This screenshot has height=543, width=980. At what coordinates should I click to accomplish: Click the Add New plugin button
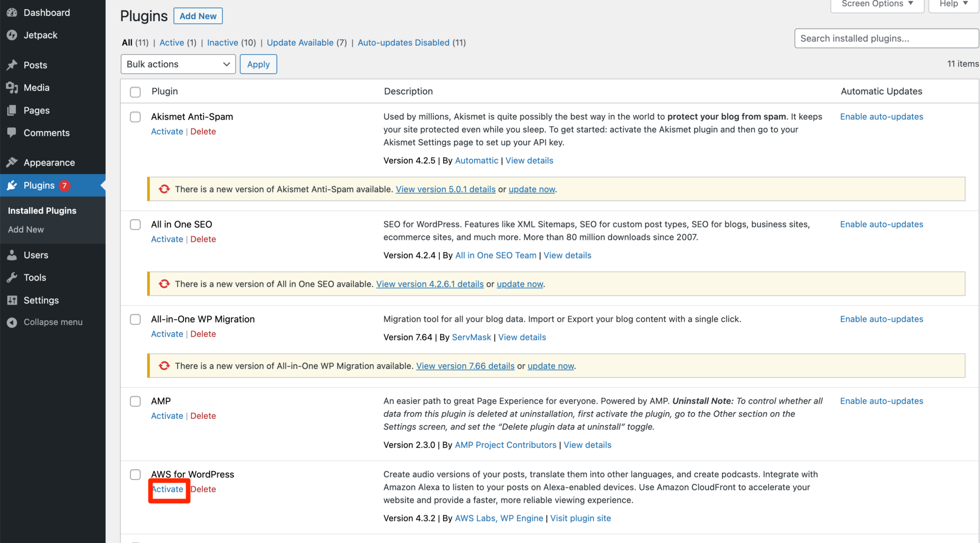coord(198,16)
